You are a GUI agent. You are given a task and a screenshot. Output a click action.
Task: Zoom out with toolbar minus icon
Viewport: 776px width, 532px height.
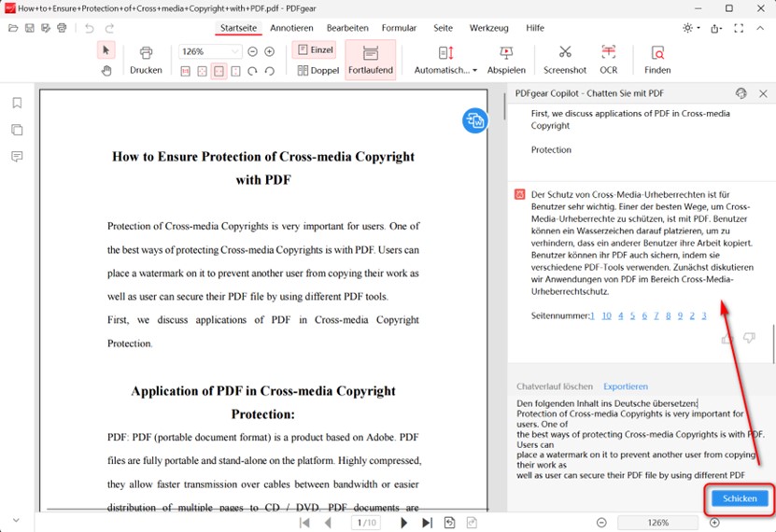[x=252, y=51]
